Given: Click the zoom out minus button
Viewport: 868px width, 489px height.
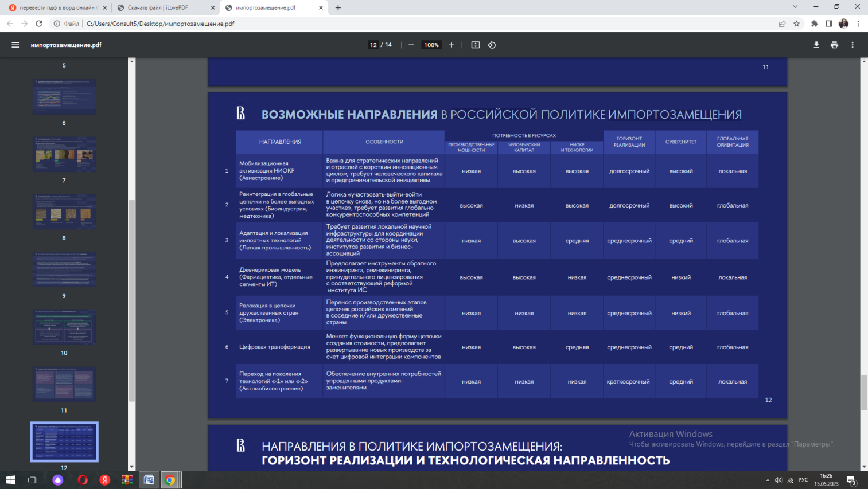Looking at the screenshot, I should pyautogui.click(x=411, y=45).
